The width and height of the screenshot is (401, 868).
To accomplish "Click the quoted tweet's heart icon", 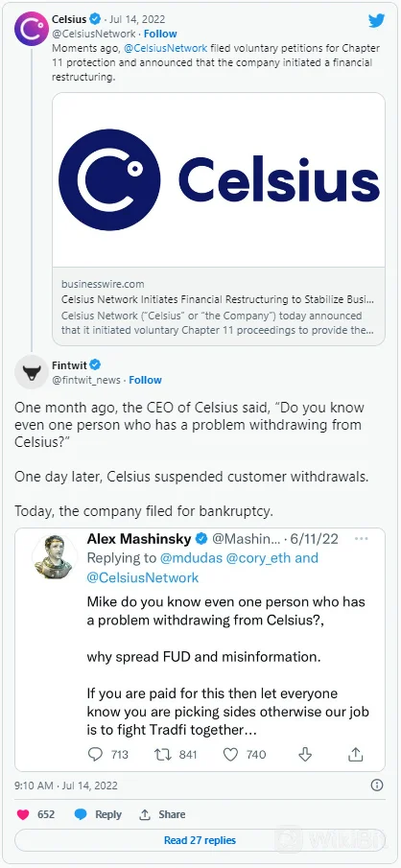I will (x=230, y=754).
